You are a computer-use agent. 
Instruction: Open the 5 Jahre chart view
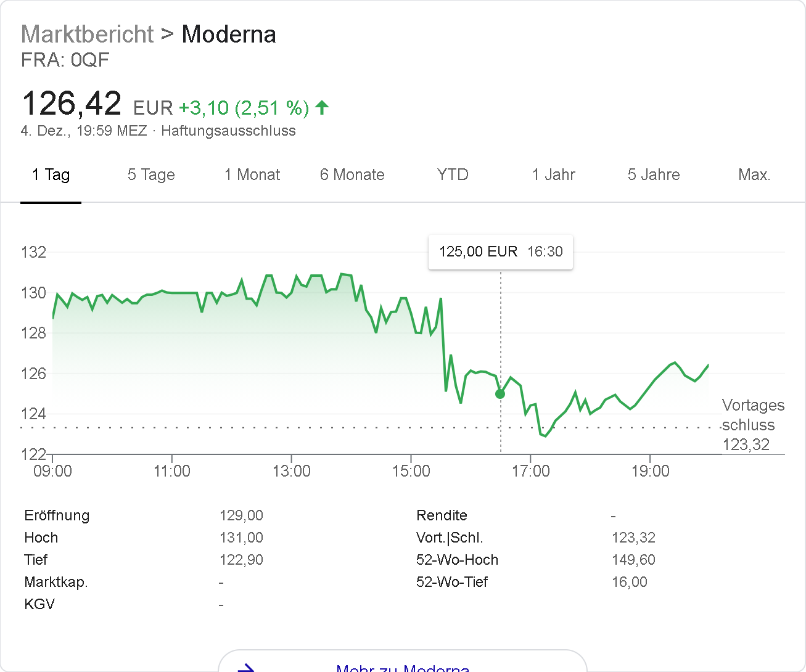coord(654,175)
